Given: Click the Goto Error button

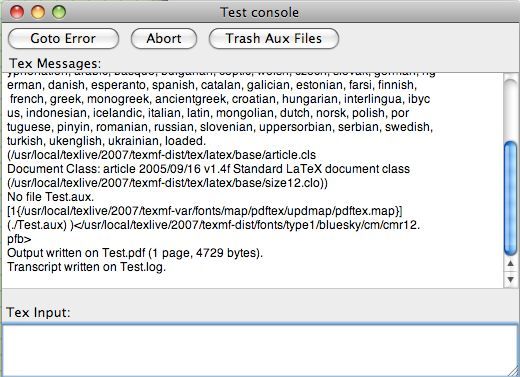Looking at the screenshot, I should [63, 39].
